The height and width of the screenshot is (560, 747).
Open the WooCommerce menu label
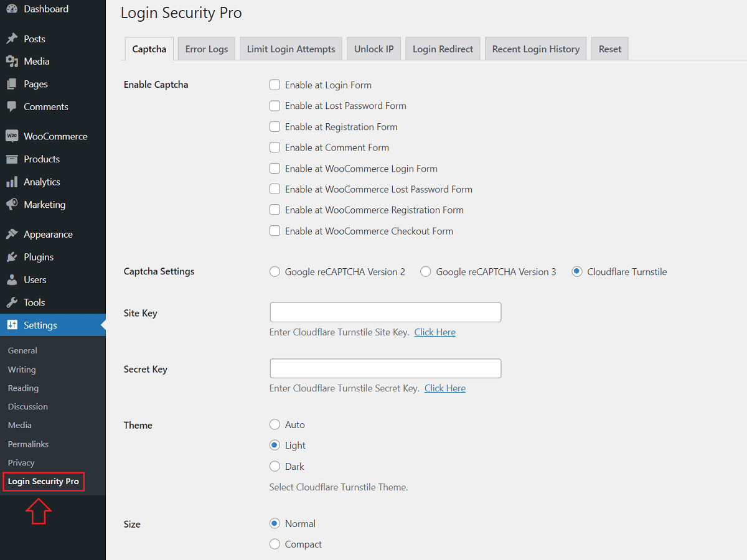click(55, 136)
